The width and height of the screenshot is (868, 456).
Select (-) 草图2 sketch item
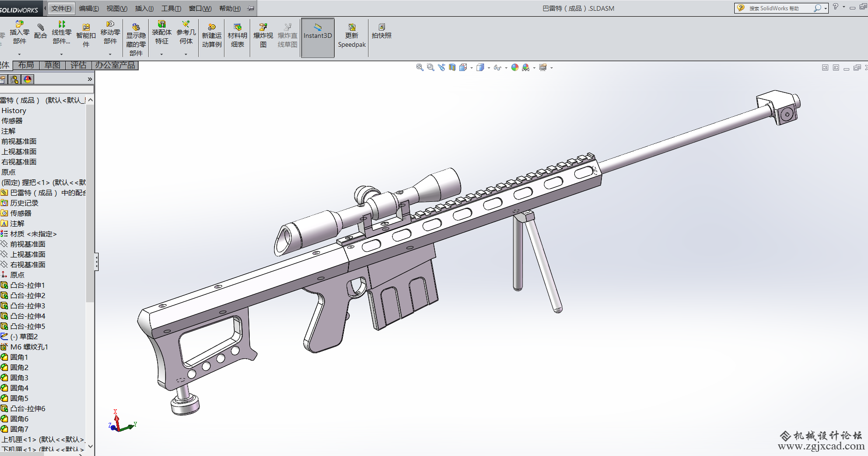tap(24, 336)
